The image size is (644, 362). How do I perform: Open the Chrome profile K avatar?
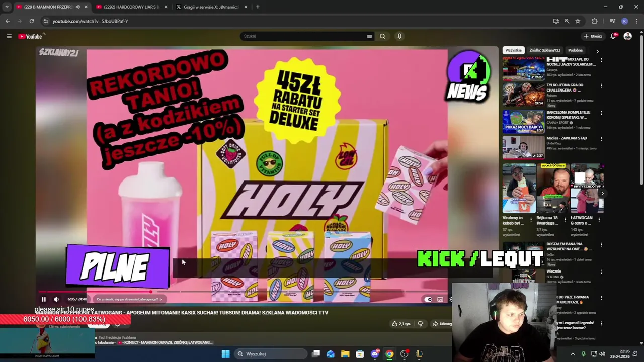(x=624, y=21)
